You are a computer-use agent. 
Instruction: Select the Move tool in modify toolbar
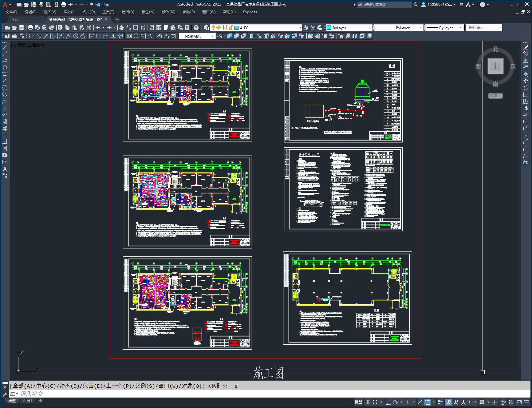coord(526,81)
